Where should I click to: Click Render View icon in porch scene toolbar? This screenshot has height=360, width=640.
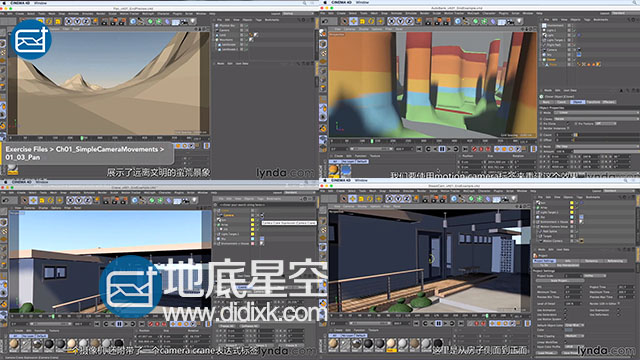click(x=426, y=199)
